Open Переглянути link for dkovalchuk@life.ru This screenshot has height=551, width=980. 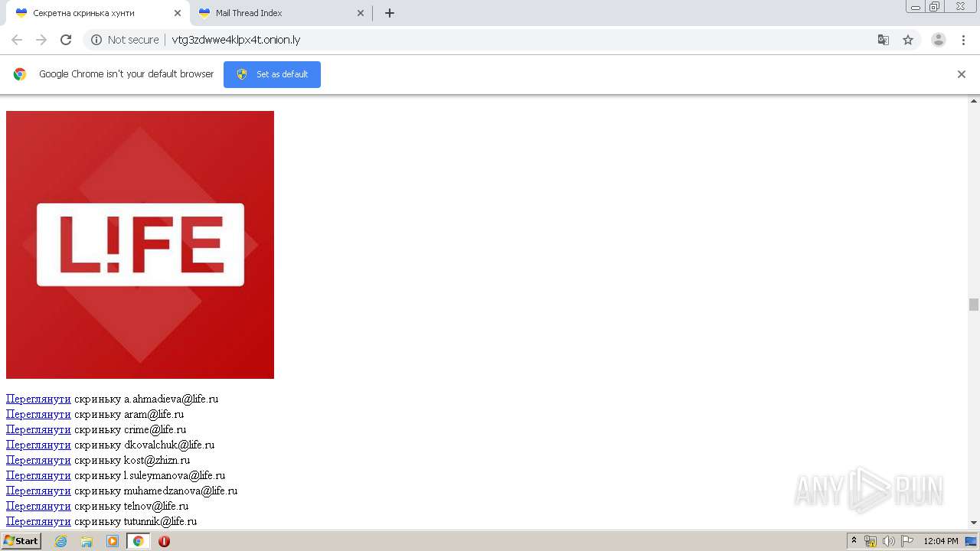[38, 445]
